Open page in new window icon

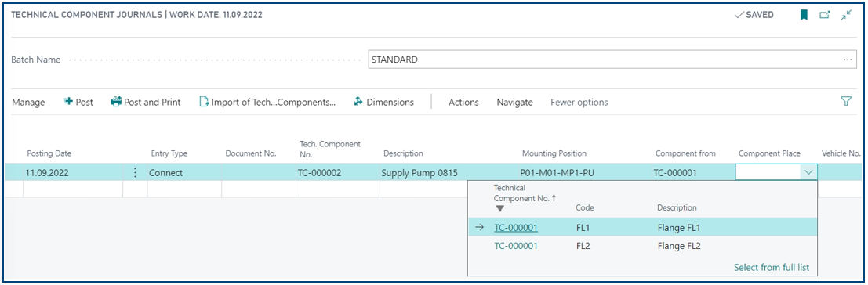[824, 16]
